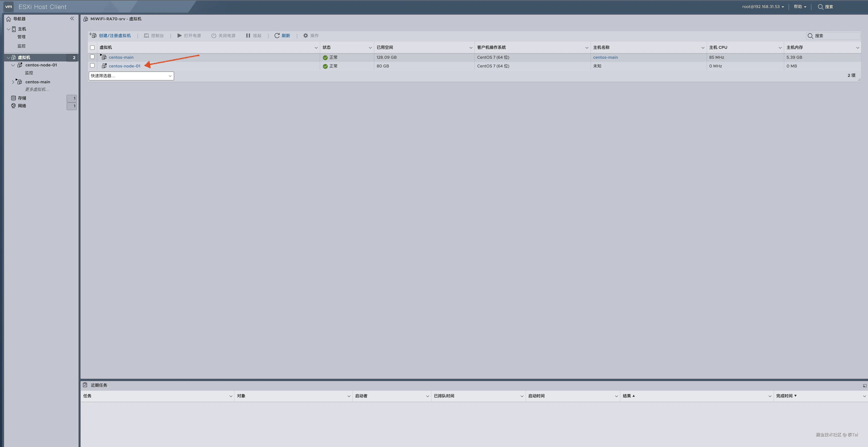Click the Create/Register VM plus icon
This screenshot has height=447, width=868.
pyautogui.click(x=93, y=35)
